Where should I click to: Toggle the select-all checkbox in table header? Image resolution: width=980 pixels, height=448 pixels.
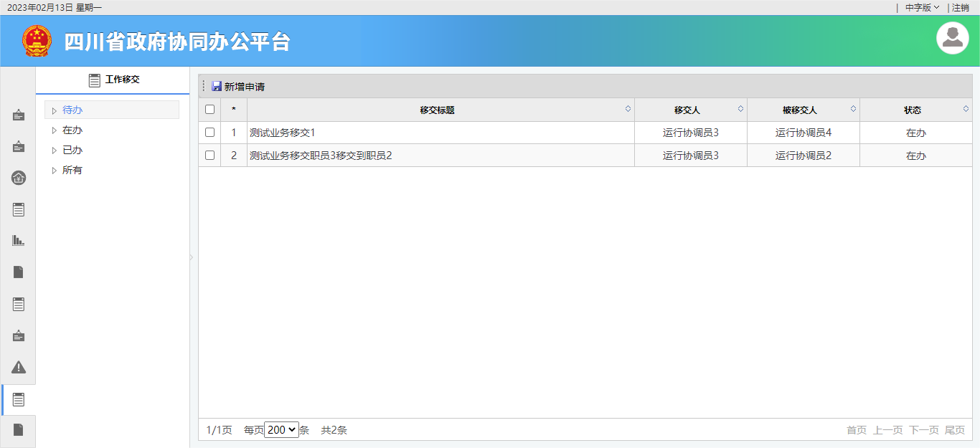[x=209, y=110]
